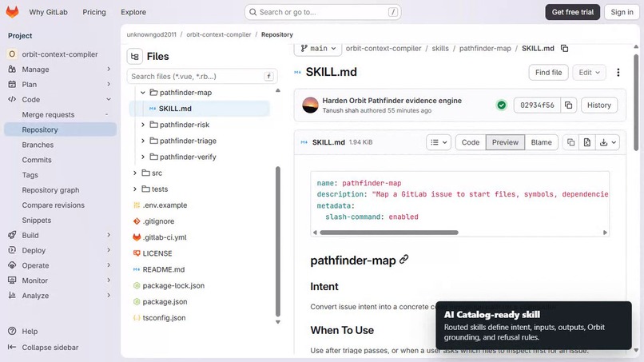Viewport: 644px width, 362px height.
Task: Click the file tree vertical scrollbar
Action: pos(277,241)
